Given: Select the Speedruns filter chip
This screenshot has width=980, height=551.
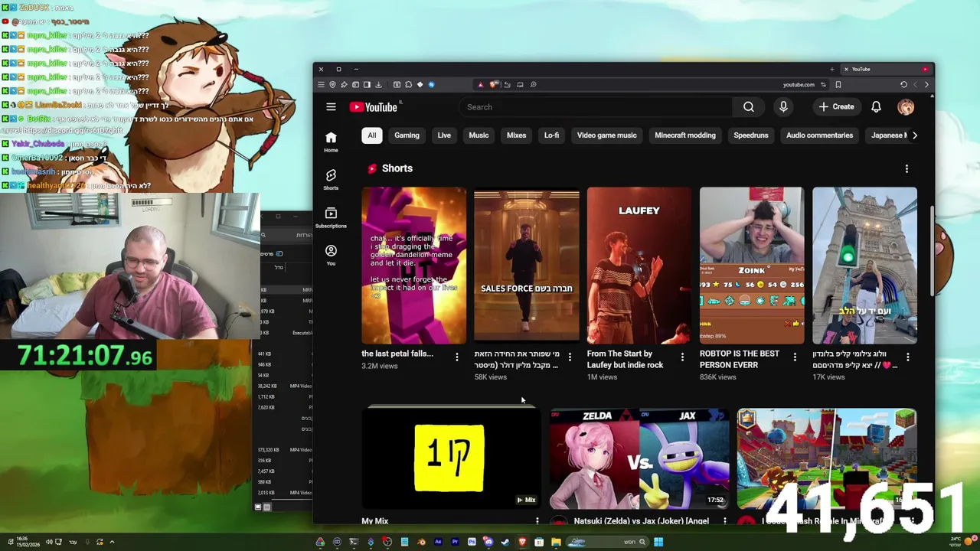Looking at the screenshot, I should pyautogui.click(x=751, y=135).
